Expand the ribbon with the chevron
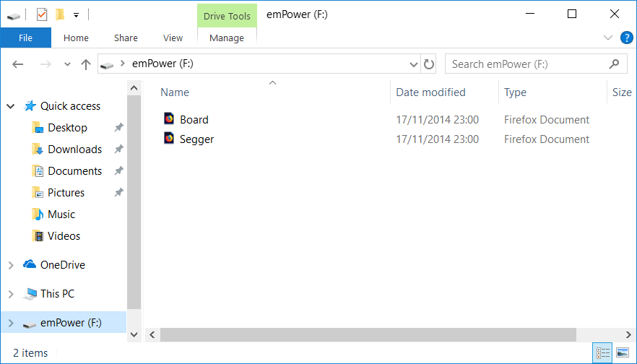The image size is (637, 364). click(x=608, y=38)
